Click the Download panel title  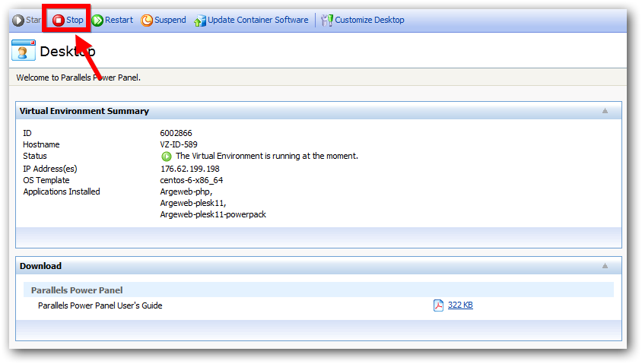click(x=40, y=266)
